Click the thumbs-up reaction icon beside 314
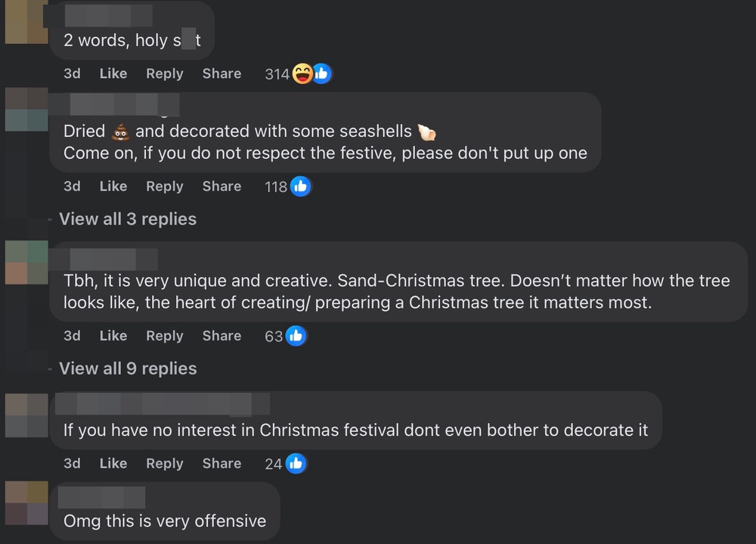Image resolution: width=756 pixels, height=544 pixels. tap(321, 73)
